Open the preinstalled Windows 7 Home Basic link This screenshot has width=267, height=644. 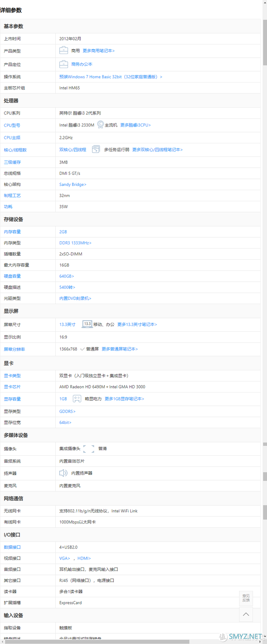111,77
